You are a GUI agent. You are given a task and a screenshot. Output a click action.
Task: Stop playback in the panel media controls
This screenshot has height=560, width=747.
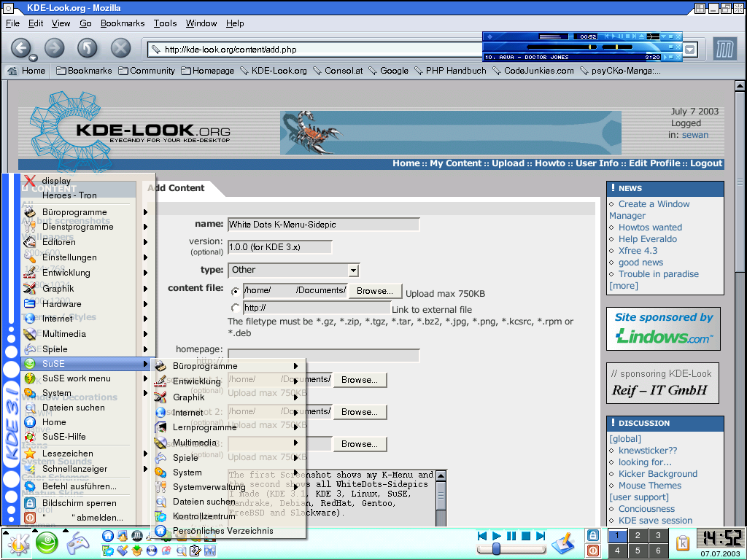526,536
